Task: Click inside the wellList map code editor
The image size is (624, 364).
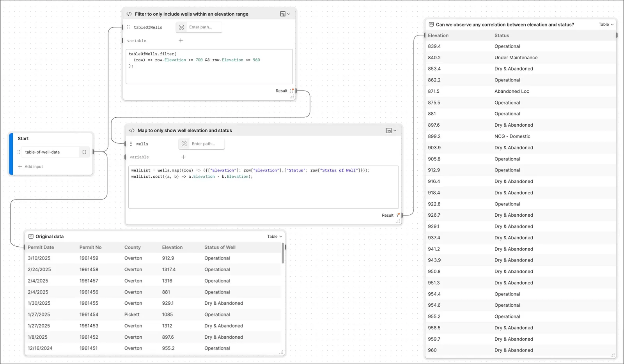Action: 264,187
